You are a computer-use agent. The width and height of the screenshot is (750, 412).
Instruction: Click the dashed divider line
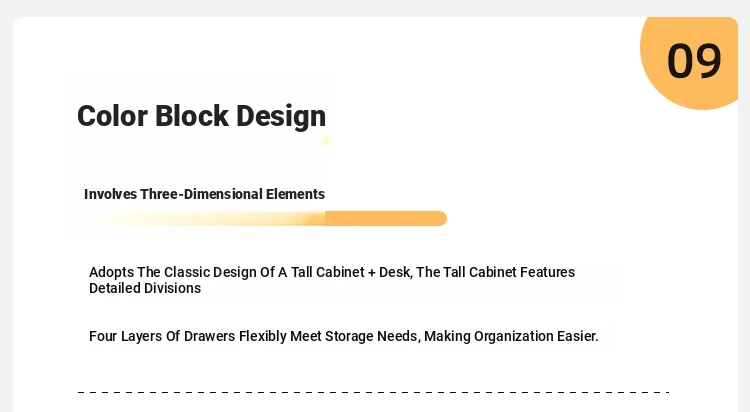374,392
